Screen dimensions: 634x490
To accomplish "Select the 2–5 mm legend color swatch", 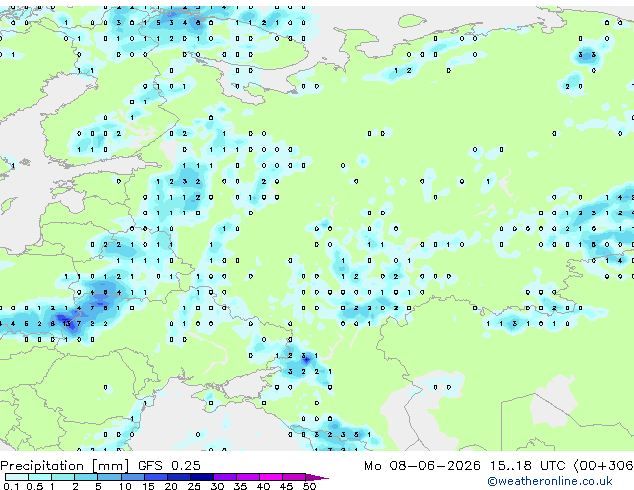I will point(86,477).
